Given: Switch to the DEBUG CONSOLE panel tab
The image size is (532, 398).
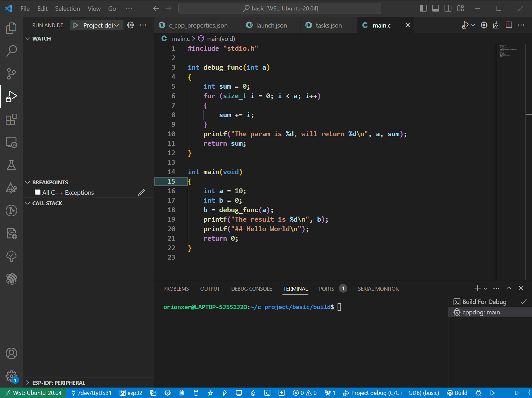Looking at the screenshot, I should click(251, 289).
